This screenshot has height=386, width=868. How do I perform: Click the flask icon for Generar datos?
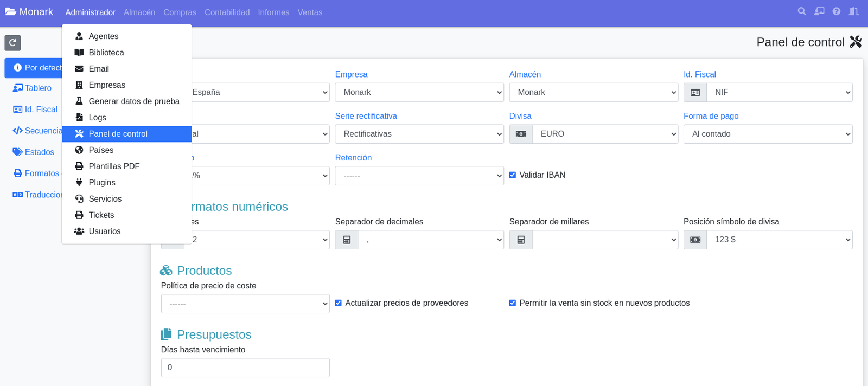click(79, 101)
